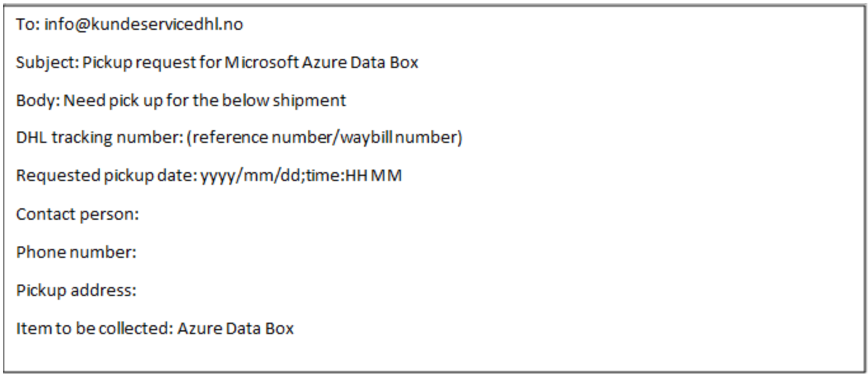Screen dimensions: 868x376
Task: Click the Requested pickup date line
Action: point(209,177)
